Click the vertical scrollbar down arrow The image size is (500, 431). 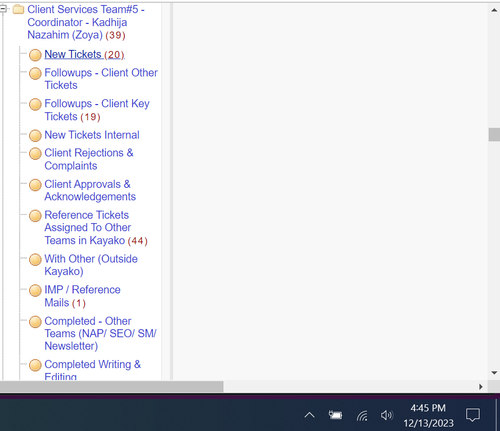[494, 373]
